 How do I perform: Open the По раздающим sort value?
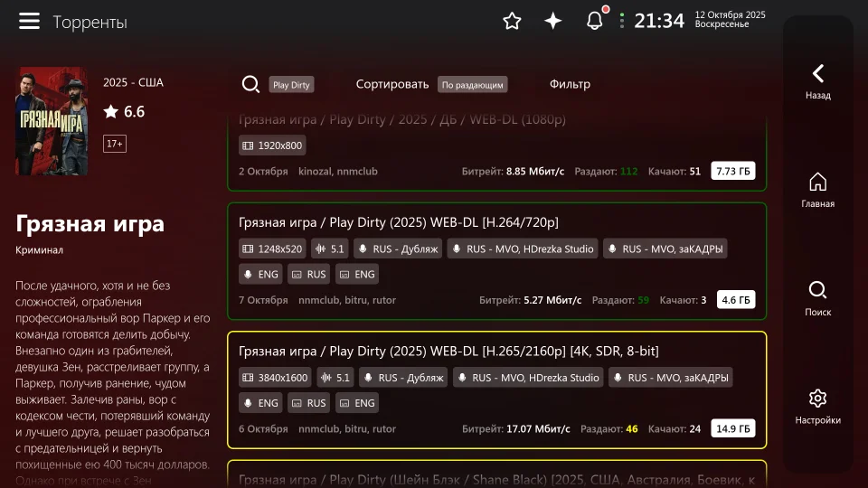[x=472, y=85]
